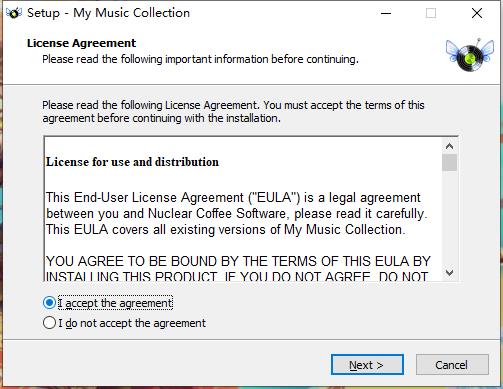
Task: Click the butterfly app icon in title bar
Action: point(14,13)
